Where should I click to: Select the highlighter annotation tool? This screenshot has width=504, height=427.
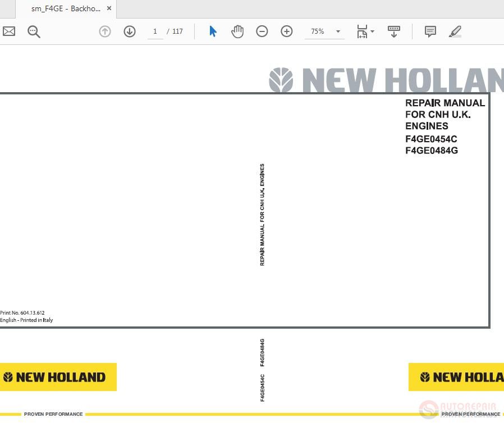(455, 31)
